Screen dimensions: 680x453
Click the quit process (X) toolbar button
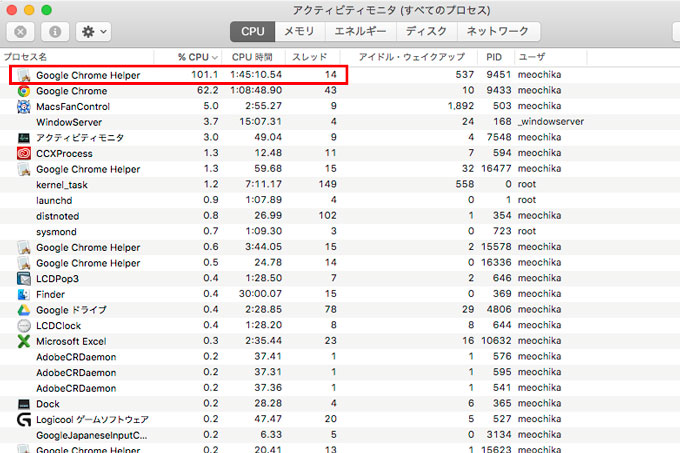pos(20,32)
